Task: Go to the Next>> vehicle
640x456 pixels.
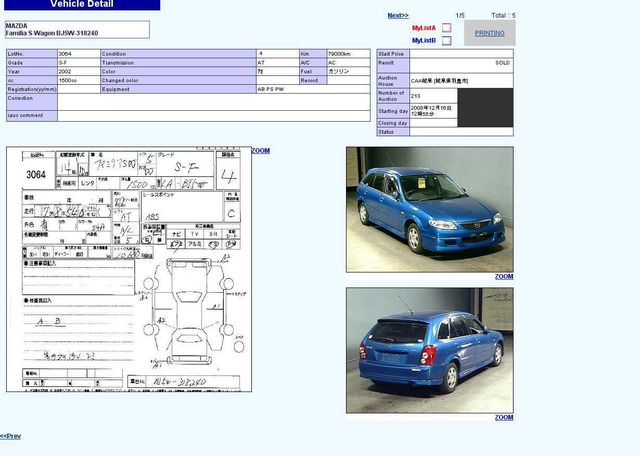Action: [x=398, y=16]
